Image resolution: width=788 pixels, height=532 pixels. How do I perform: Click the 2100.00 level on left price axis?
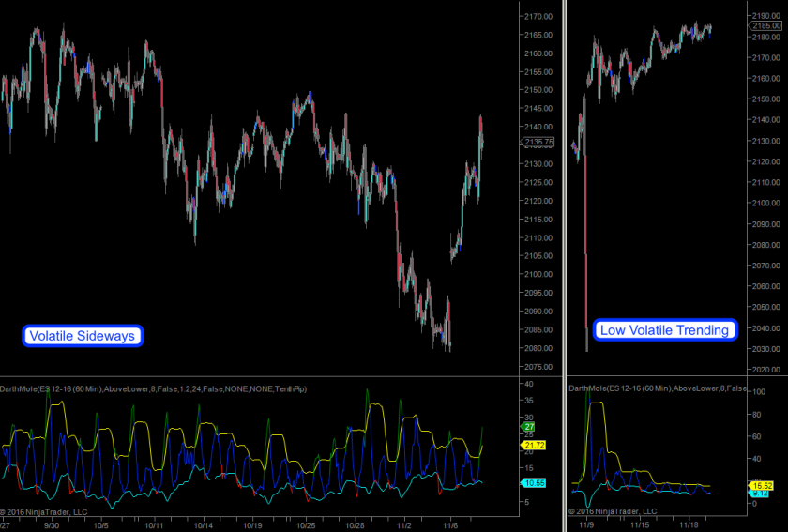(x=539, y=274)
